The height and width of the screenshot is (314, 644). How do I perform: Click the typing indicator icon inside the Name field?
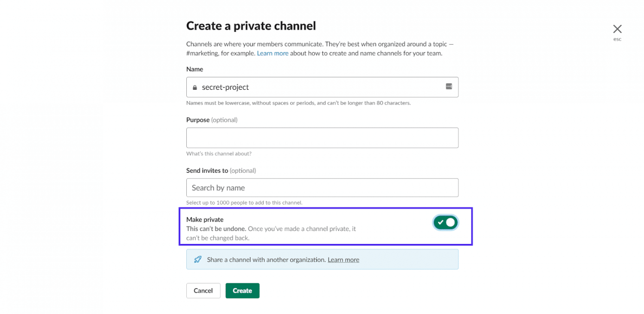[449, 87]
